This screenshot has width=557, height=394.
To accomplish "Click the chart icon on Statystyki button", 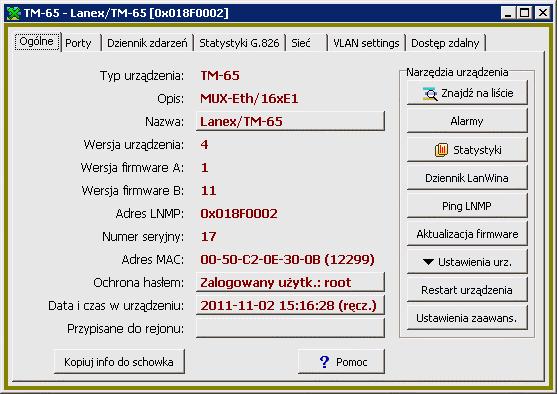I will point(441,150).
